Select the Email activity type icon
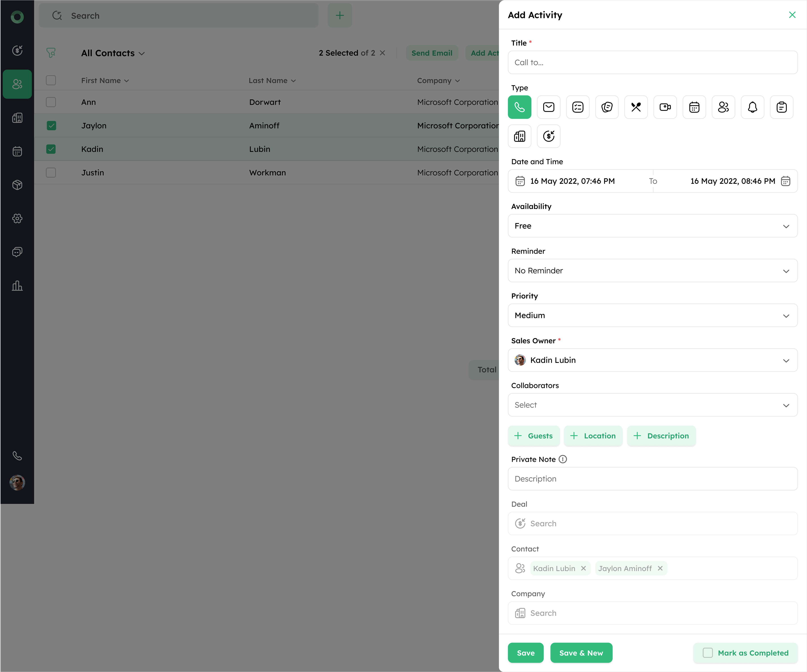The width and height of the screenshot is (807, 672). (x=548, y=107)
